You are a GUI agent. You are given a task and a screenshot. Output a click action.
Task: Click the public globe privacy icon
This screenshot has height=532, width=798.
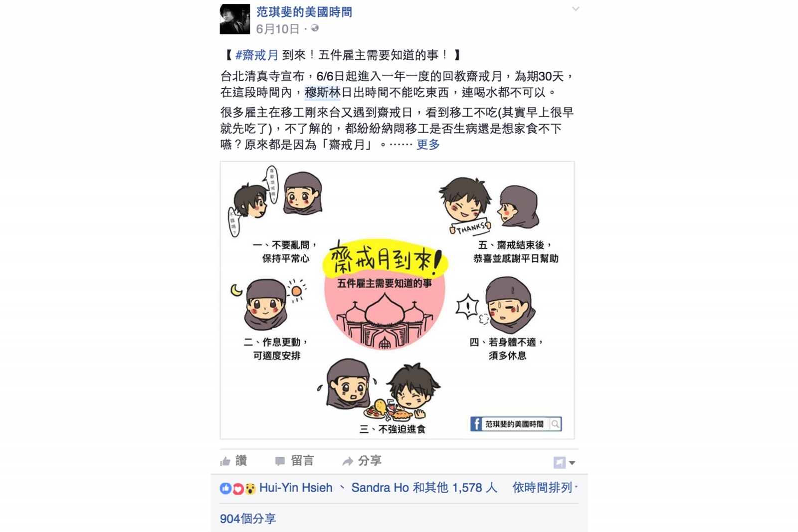315,28
